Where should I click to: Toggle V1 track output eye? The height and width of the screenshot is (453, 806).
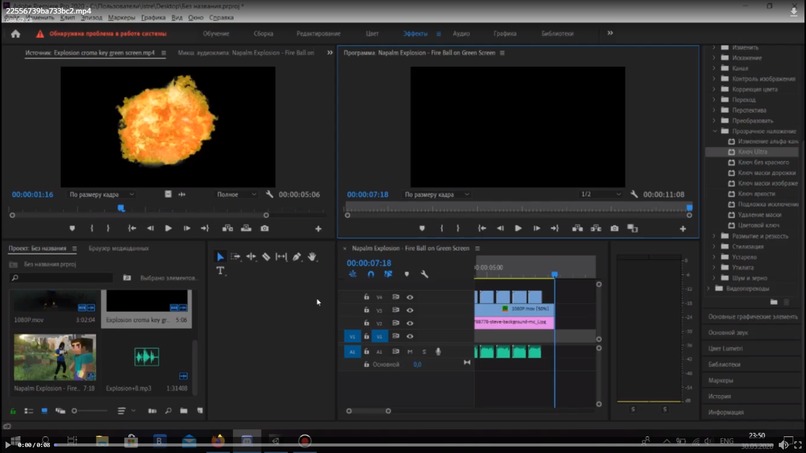tap(410, 336)
